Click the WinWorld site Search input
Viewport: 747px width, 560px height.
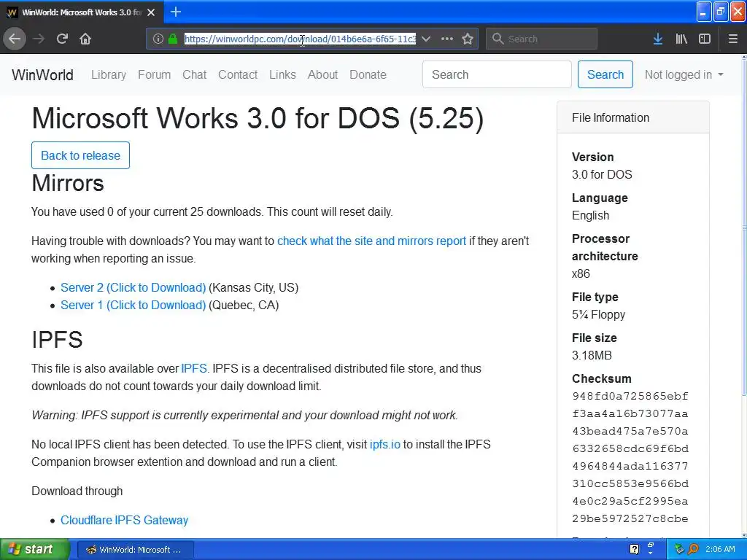497,74
